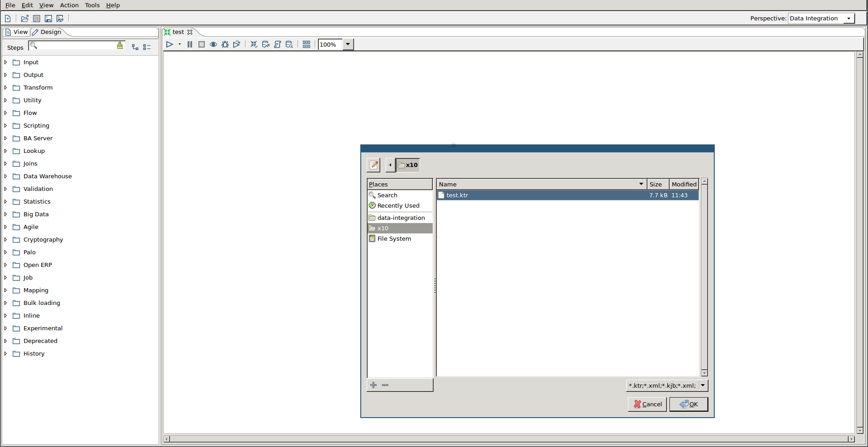Select the Lookup folder in Steps tree
The width and height of the screenshot is (868, 447).
(x=34, y=151)
